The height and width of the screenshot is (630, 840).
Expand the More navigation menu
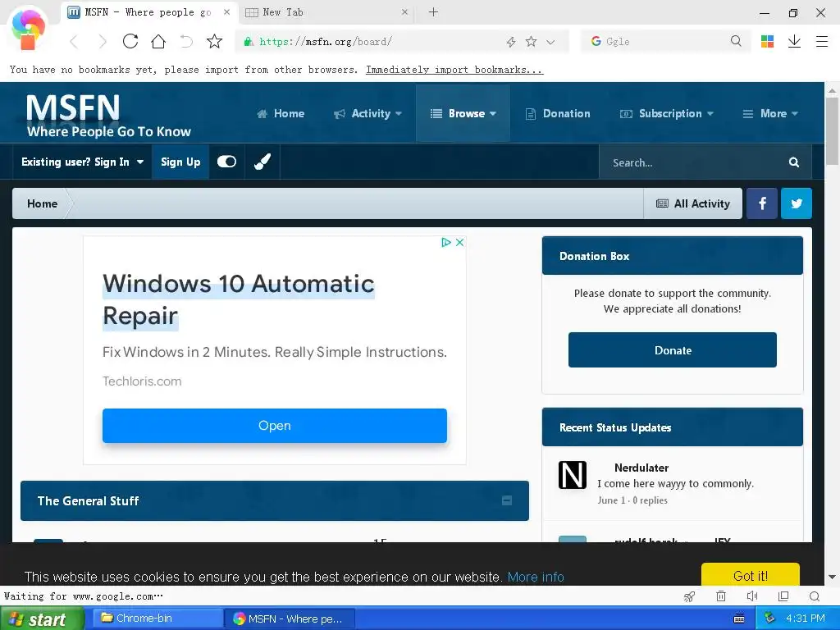[769, 113]
